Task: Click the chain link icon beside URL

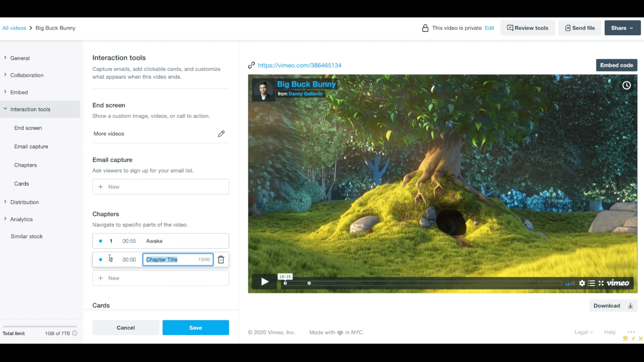Action: [252, 65]
